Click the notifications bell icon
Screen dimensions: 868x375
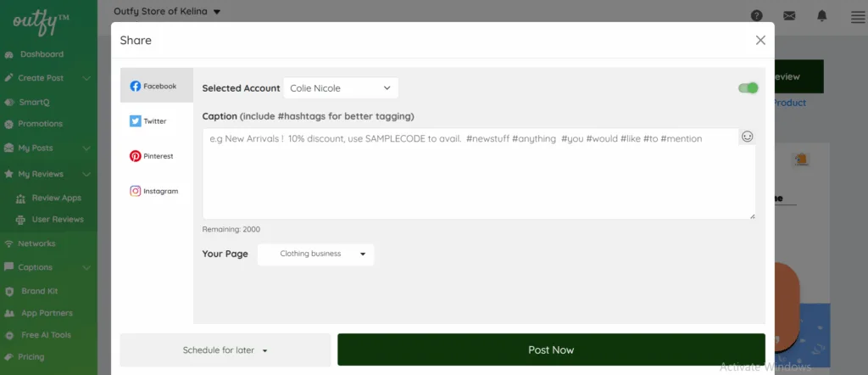coord(821,15)
